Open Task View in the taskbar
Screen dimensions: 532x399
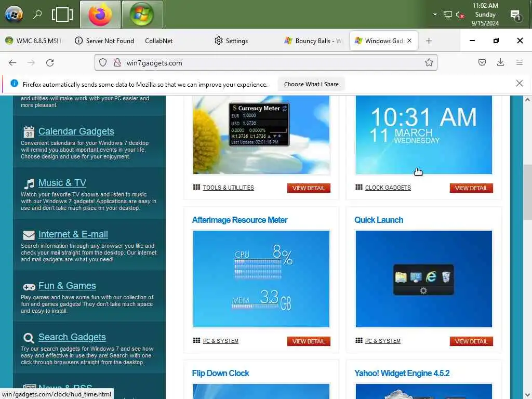pos(62,15)
